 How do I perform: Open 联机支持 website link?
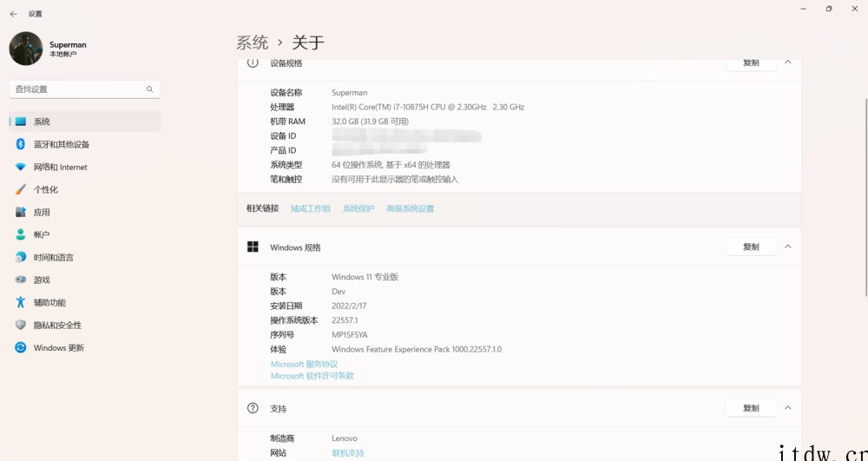348,452
